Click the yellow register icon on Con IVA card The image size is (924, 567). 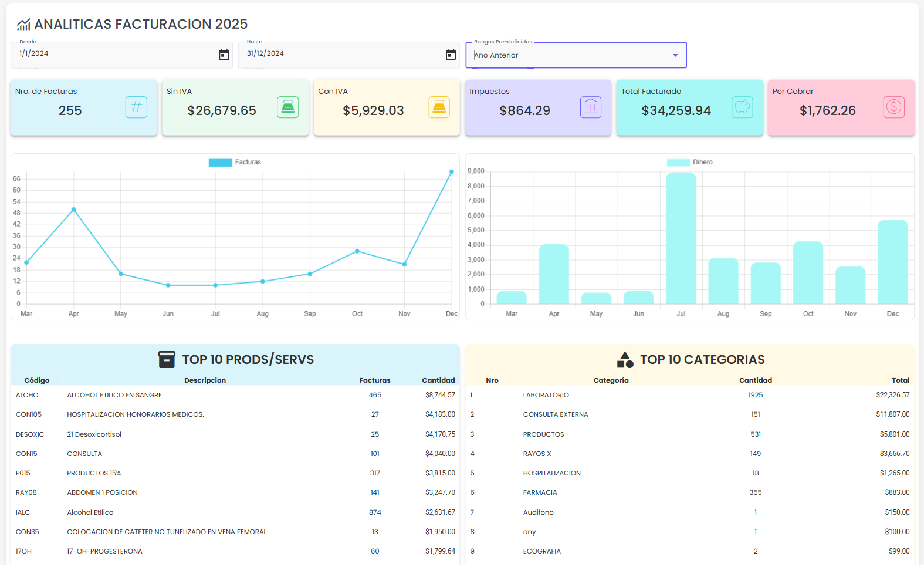(x=439, y=107)
